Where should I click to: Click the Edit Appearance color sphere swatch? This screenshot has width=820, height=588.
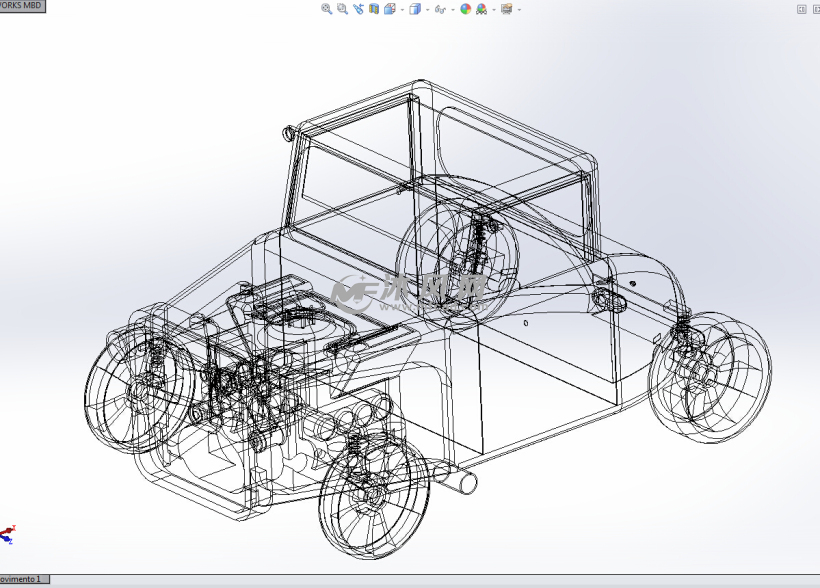pos(466,9)
